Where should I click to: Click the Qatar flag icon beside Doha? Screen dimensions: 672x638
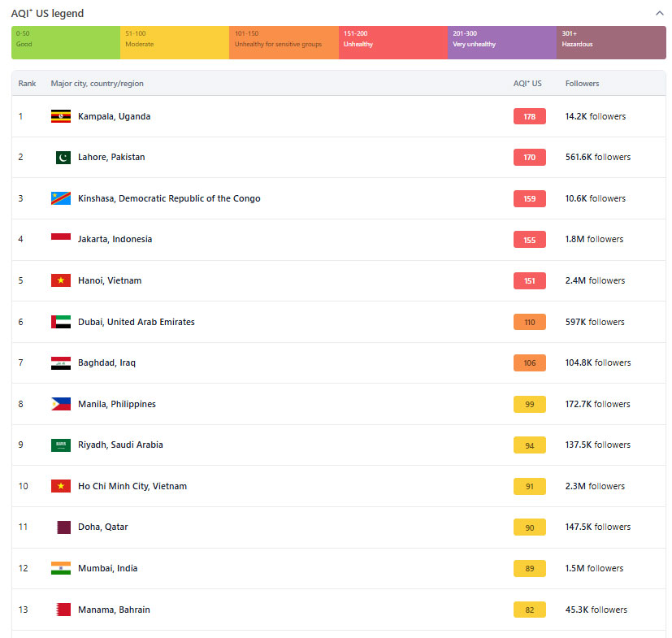(63, 527)
